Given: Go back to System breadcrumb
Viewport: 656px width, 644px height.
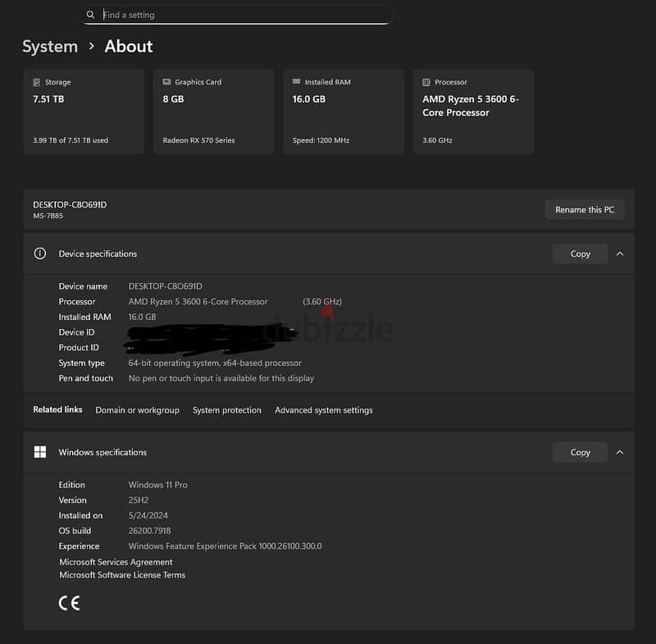Looking at the screenshot, I should pyautogui.click(x=50, y=47).
